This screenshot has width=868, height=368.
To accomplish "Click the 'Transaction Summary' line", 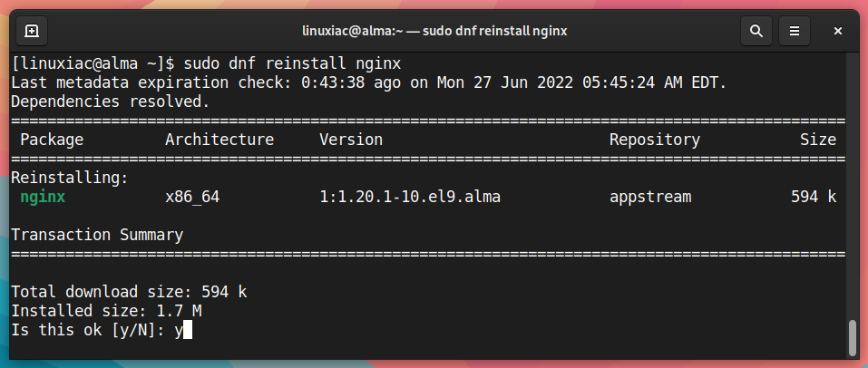I will coord(97,235).
